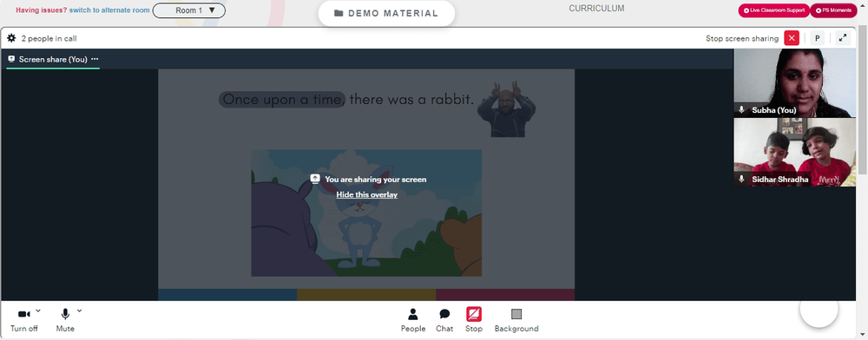Turn off the camera
Viewport: 868px width, 340px height.
pyautogui.click(x=23, y=320)
